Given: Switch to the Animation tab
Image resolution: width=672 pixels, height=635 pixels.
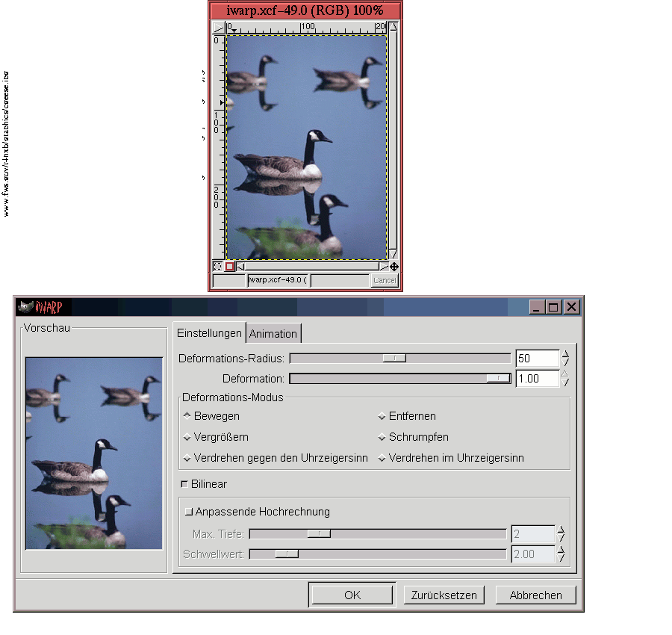Looking at the screenshot, I should [273, 333].
